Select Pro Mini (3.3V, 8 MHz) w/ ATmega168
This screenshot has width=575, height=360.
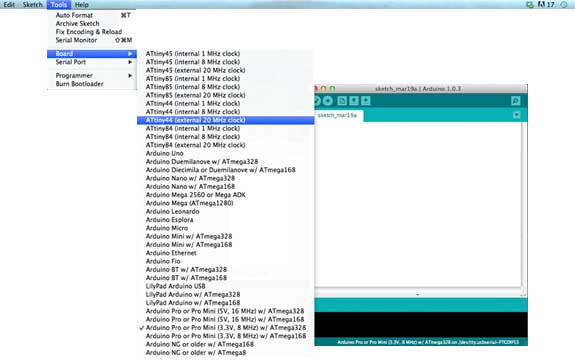tap(225, 336)
